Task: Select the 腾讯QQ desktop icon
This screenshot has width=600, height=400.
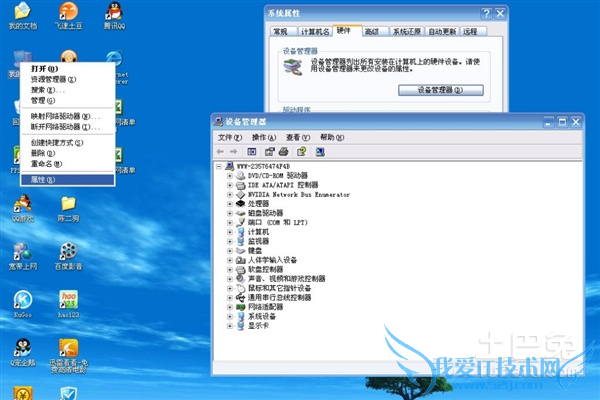Action: click(x=114, y=16)
